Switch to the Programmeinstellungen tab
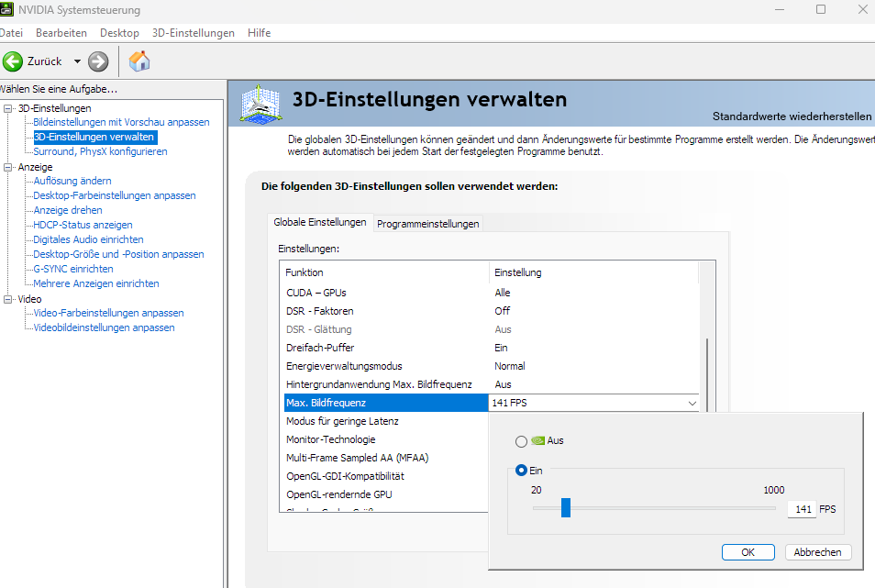 click(426, 223)
